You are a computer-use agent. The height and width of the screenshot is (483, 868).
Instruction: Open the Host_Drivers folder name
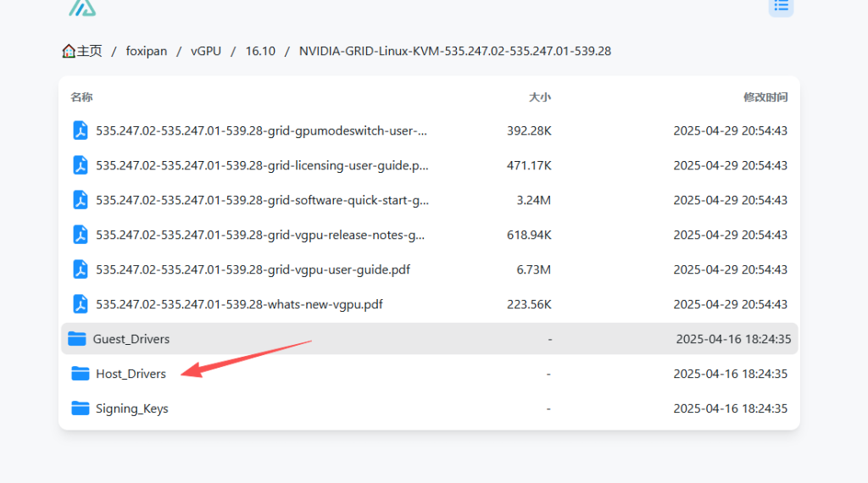(x=131, y=374)
